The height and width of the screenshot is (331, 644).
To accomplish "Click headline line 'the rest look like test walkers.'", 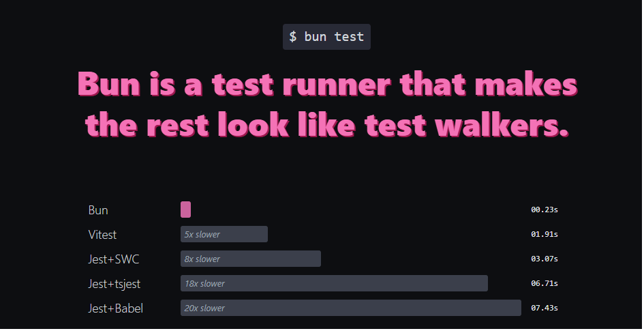I will [327, 125].
